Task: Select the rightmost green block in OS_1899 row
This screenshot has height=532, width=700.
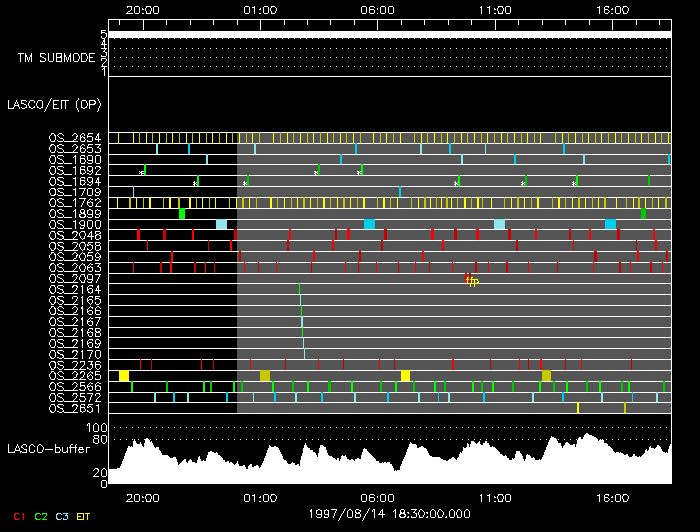Action: 643,213
